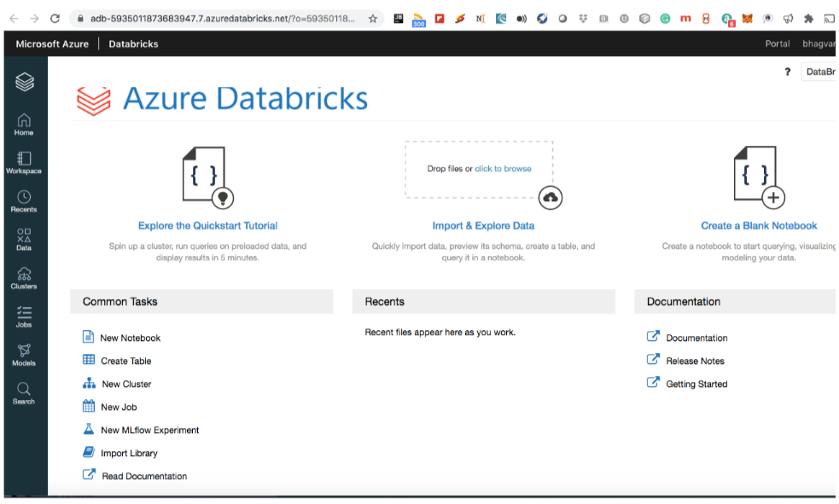Select Create Table under Common Tasks
839x504 pixels.
[125, 361]
